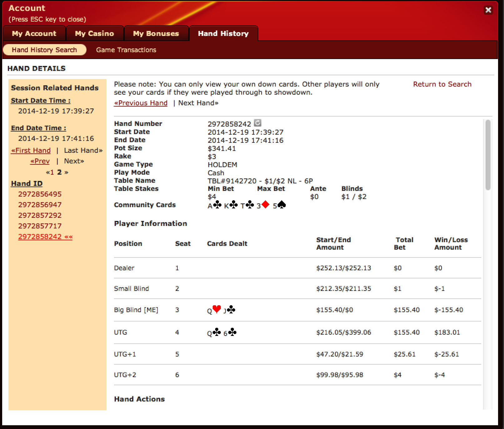Click loss amount $-155.40
The image size is (504, 429).
449,310
